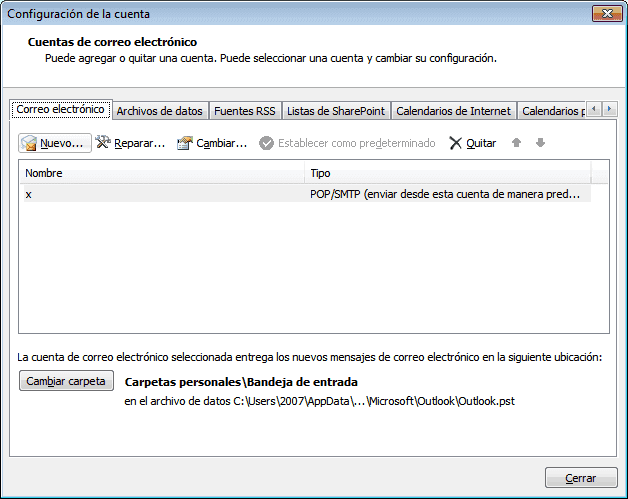628x499 pixels.
Task: Click the default checkmark icon
Action: point(267,143)
